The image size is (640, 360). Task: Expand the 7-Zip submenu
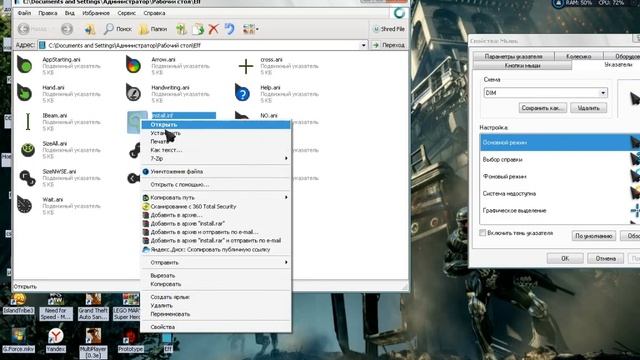click(216, 158)
